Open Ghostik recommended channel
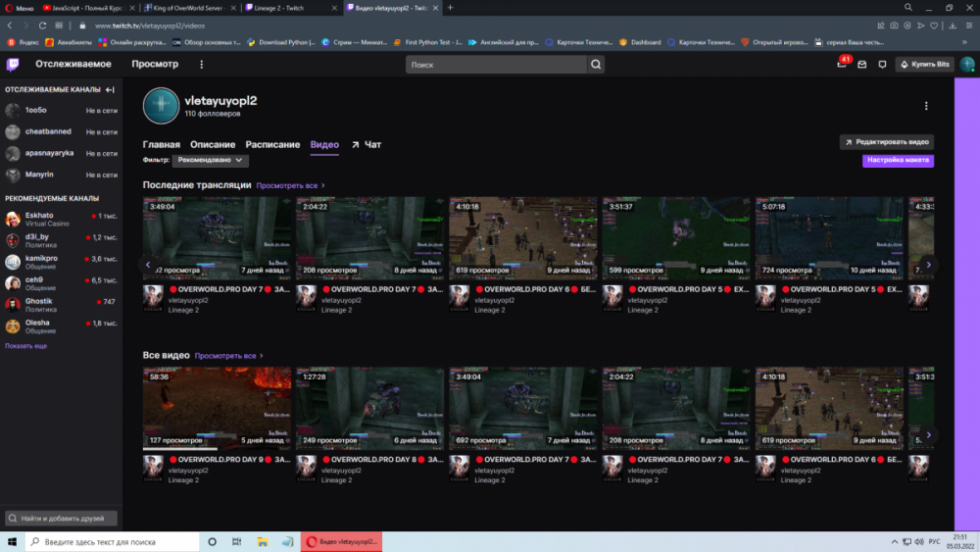This screenshot has width=980, height=552. point(61,305)
